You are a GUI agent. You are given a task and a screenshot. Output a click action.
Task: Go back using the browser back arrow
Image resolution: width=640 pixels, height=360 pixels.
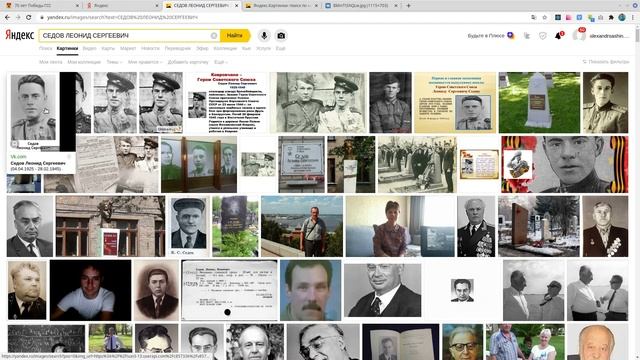(7, 18)
